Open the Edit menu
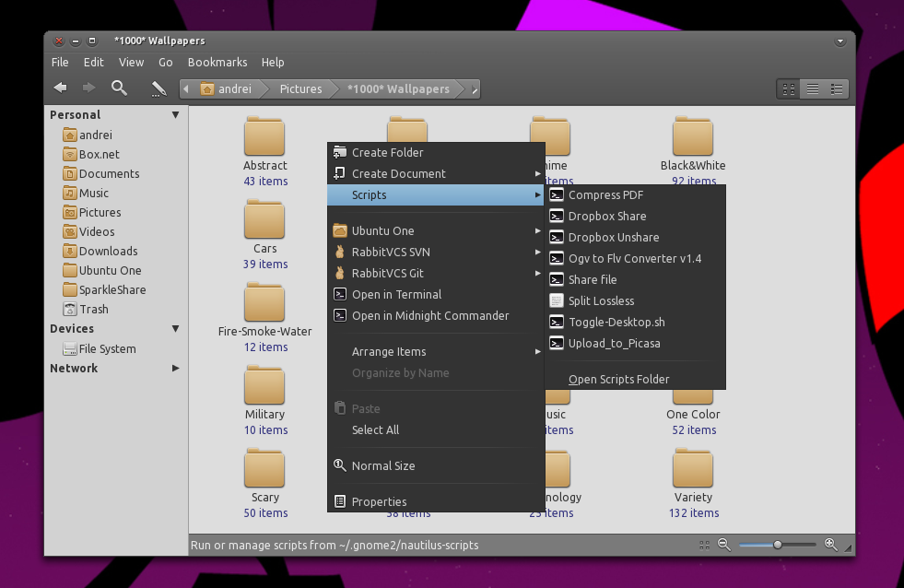Image resolution: width=904 pixels, height=588 pixels. tap(93, 63)
